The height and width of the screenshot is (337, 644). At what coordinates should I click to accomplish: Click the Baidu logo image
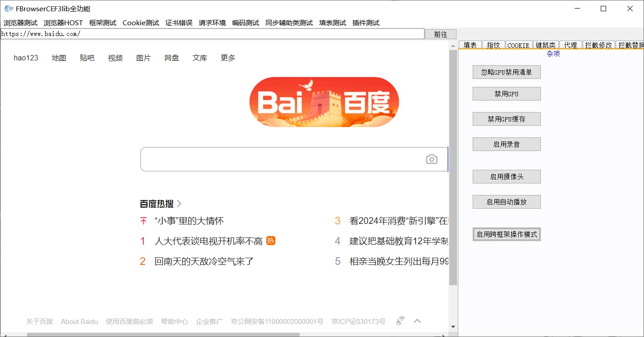tap(324, 102)
